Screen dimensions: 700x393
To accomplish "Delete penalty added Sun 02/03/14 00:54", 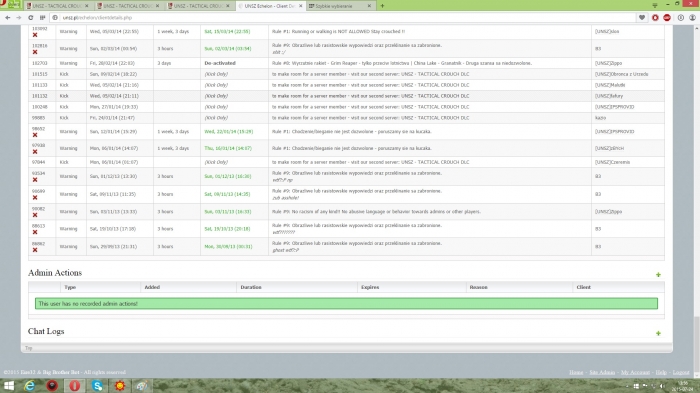I will tap(35, 52).
